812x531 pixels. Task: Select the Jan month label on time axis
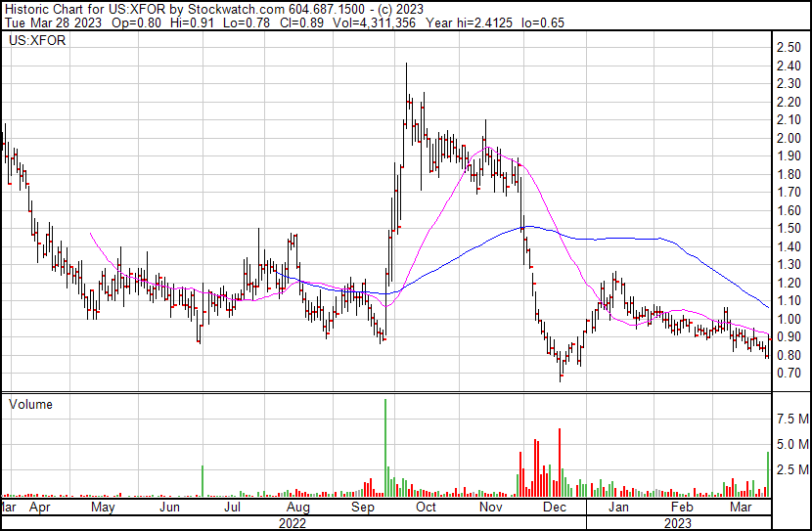click(618, 508)
